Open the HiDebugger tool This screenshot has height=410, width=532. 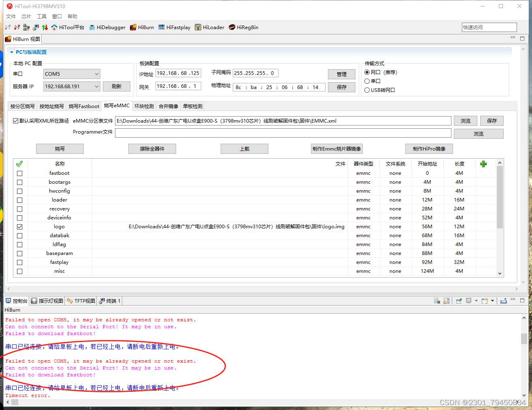pos(107,27)
